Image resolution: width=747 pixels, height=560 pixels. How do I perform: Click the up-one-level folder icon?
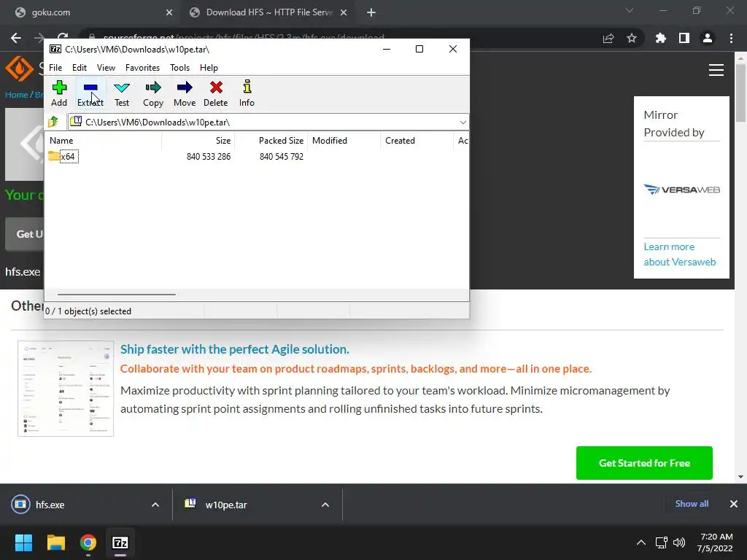pyautogui.click(x=53, y=122)
